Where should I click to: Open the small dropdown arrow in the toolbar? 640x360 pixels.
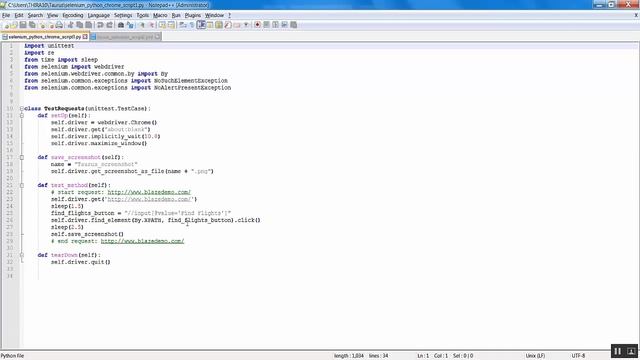[x=246, y=25]
